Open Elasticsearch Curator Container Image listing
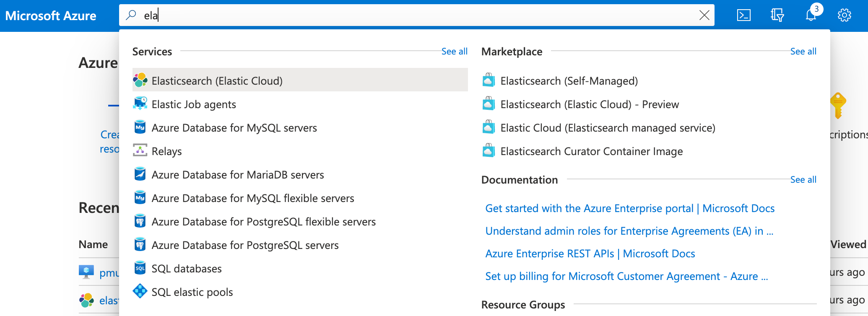The width and height of the screenshot is (868, 316). 591,151
